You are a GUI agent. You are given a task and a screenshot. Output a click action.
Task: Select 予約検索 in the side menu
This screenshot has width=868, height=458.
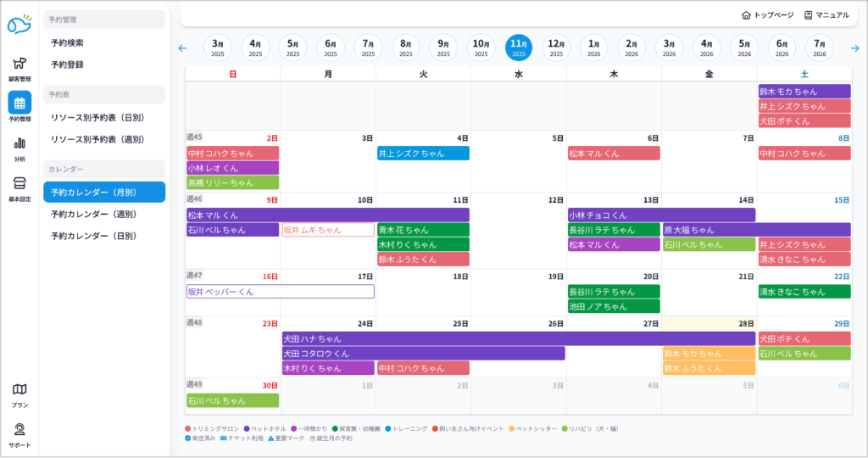click(67, 42)
